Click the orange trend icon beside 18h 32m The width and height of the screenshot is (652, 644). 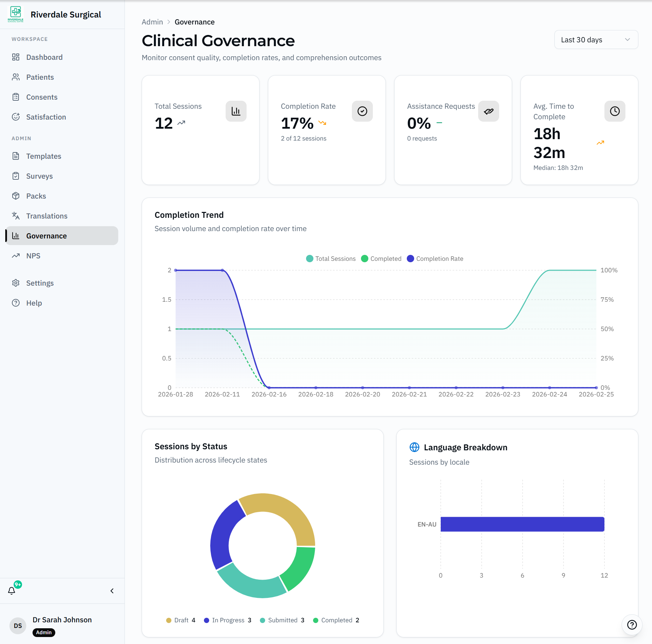[601, 143]
